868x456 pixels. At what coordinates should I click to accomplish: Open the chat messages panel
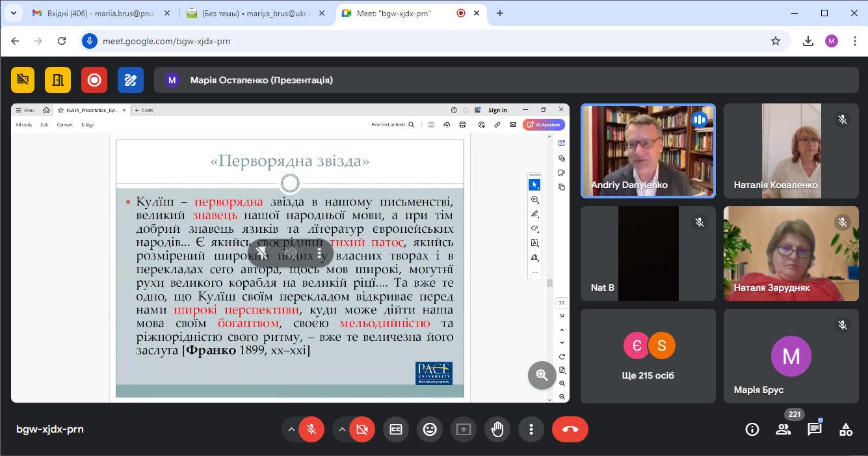click(x=814, y=429)
